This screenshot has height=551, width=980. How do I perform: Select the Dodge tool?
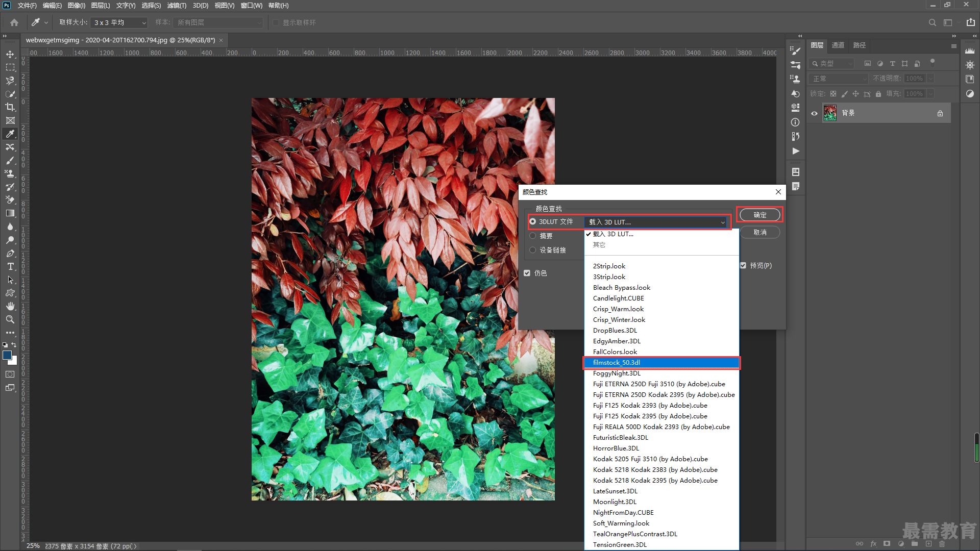click(10, 240)
